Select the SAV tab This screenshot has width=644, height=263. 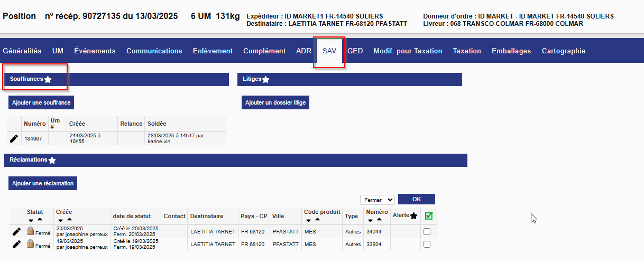point(329,51)
